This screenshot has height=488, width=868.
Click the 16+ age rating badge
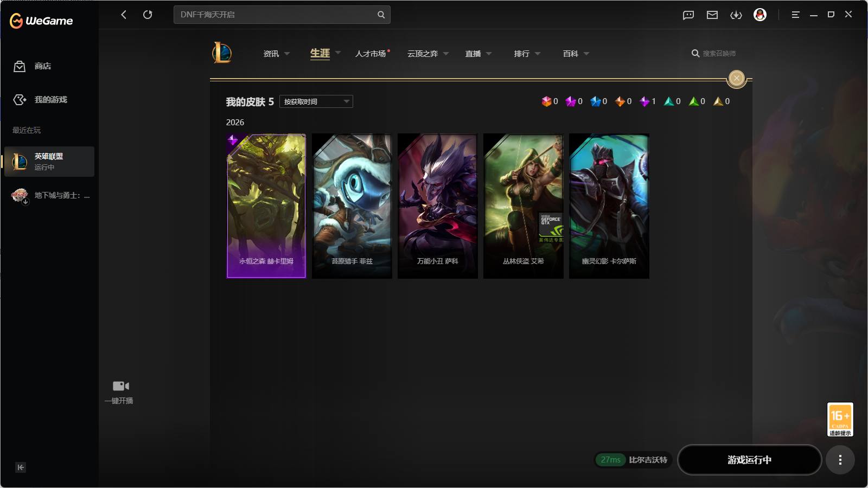coord(840,419)
